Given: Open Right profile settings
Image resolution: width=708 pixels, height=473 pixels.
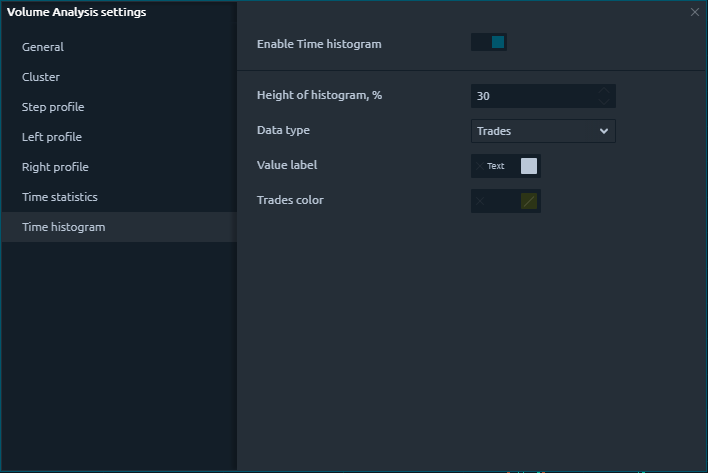Looking at the screenshot, I should click(x=55, y=167).
